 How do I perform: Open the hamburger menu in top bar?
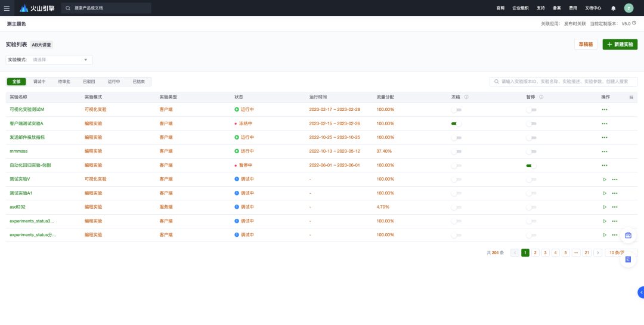7,8
